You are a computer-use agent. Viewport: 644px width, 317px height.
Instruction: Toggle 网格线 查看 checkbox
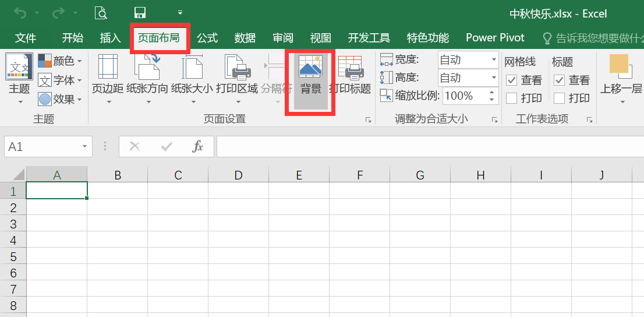511,80
